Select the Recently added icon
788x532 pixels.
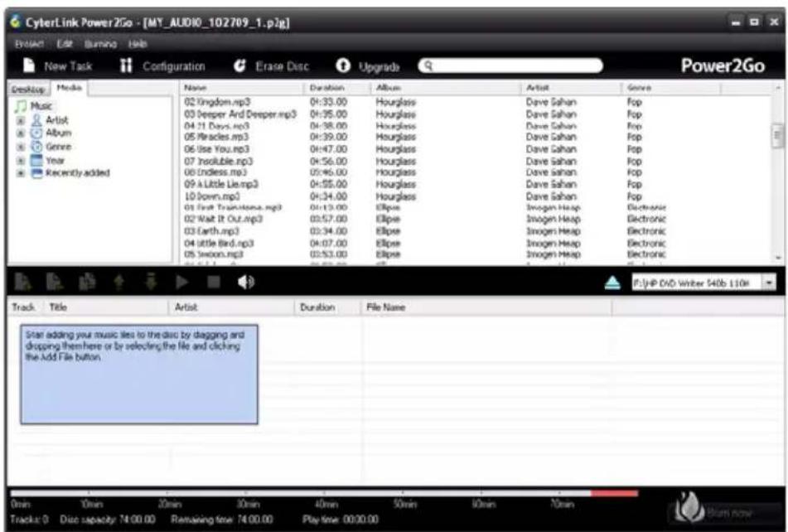point(36,173)
